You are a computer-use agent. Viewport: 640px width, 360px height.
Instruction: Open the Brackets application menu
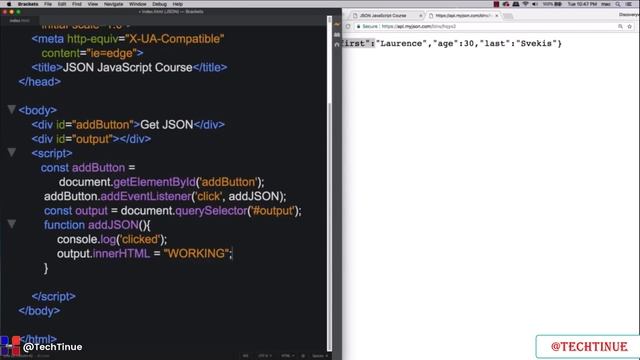[x=28, y=4]
